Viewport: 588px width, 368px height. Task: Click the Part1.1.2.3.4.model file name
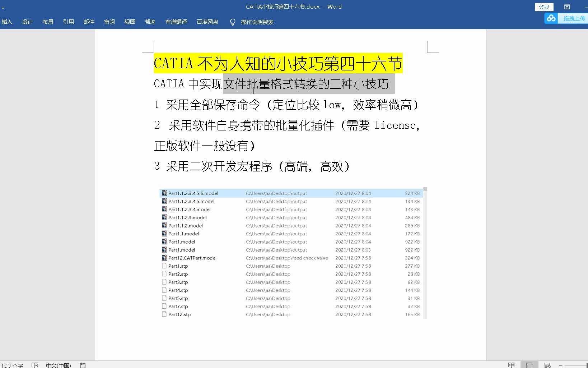[190, 210]
